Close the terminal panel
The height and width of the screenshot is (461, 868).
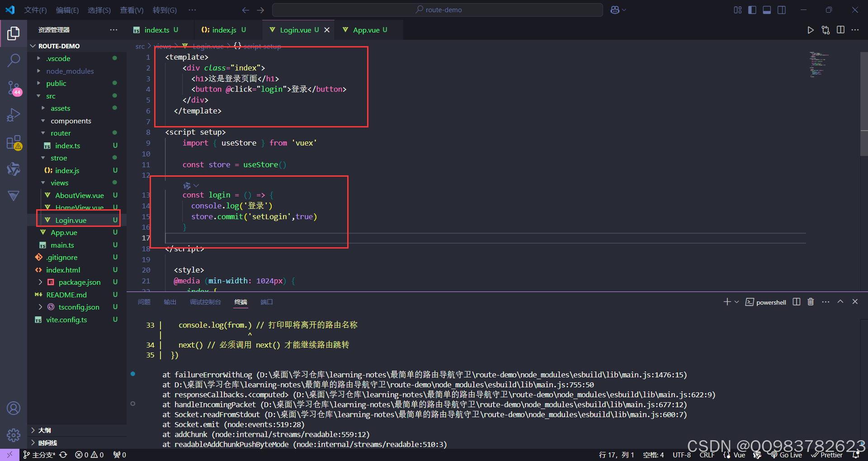(x=855, y=302)
